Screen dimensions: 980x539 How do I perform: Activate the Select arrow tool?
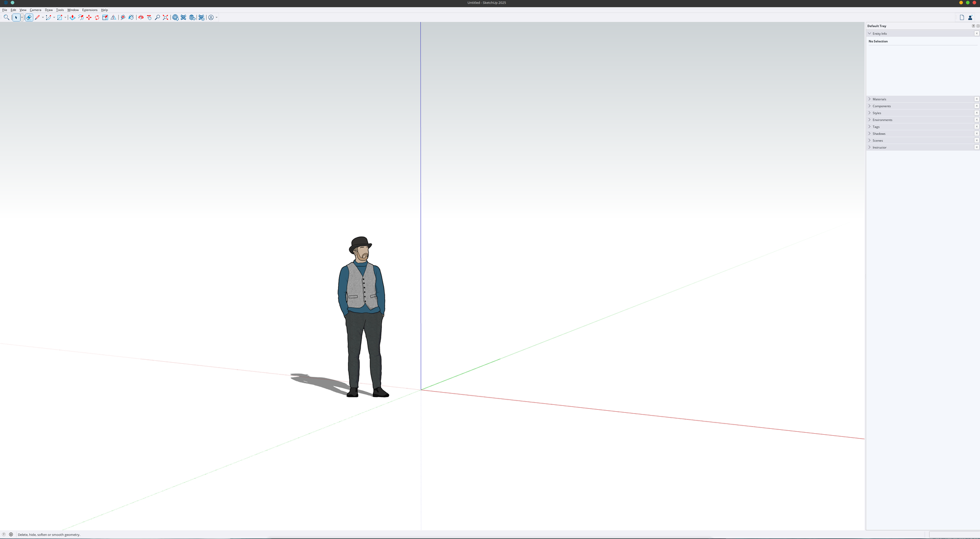(16, 17)
